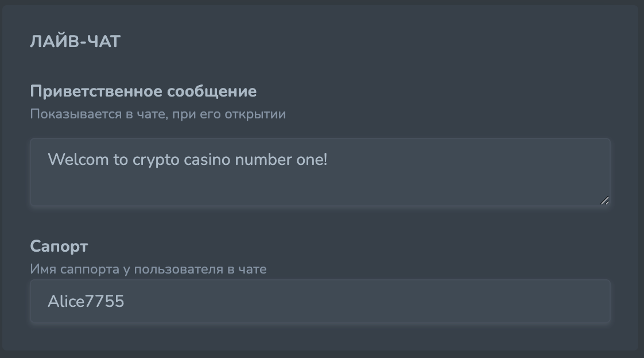
Task: Place cursor on the word 'crypto'
Action: click(x=156, y=160)
